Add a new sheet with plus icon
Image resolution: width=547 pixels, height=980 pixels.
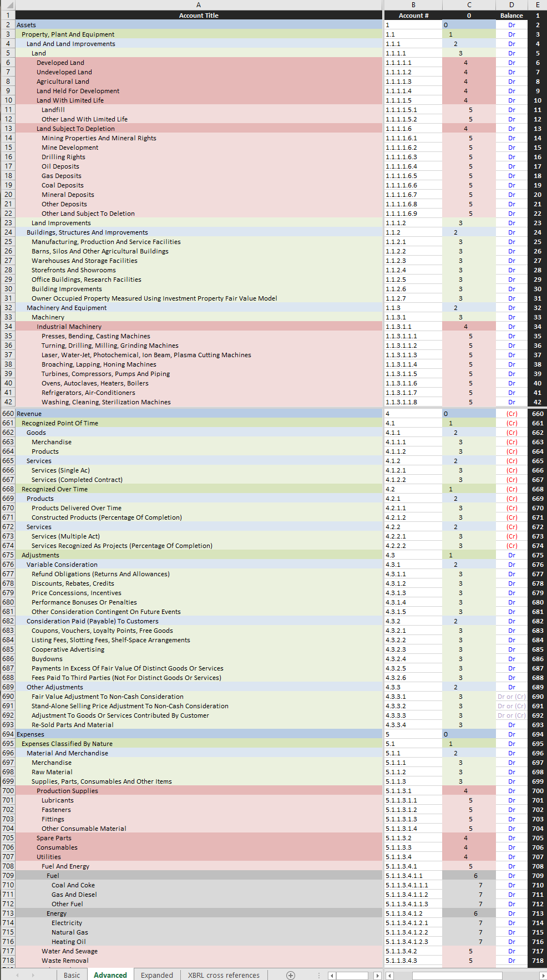pos(290,975)
